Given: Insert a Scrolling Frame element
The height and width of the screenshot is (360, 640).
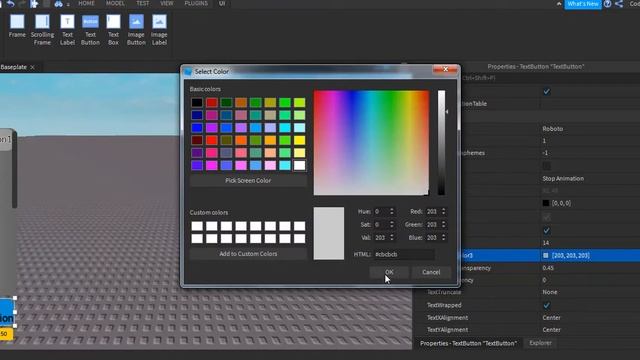Looking at the screenshot, I should click(x=42, y=30).
